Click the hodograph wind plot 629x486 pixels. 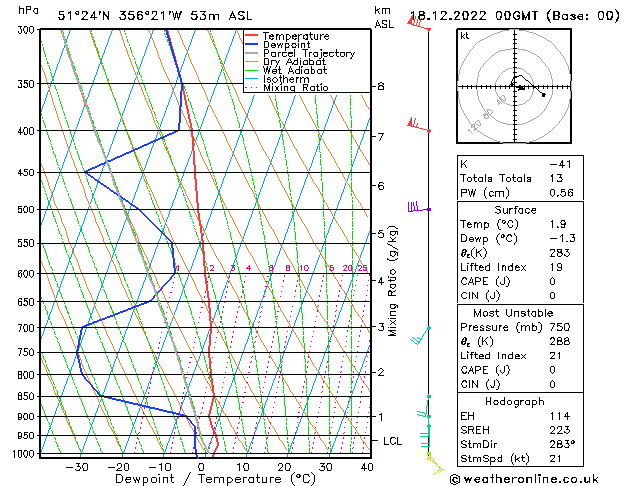point(514,86)
